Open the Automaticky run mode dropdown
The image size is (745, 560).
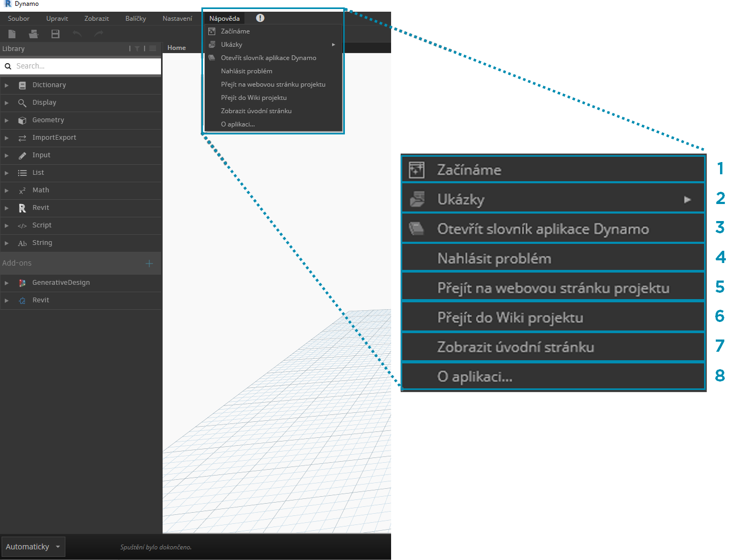point(33,547)
